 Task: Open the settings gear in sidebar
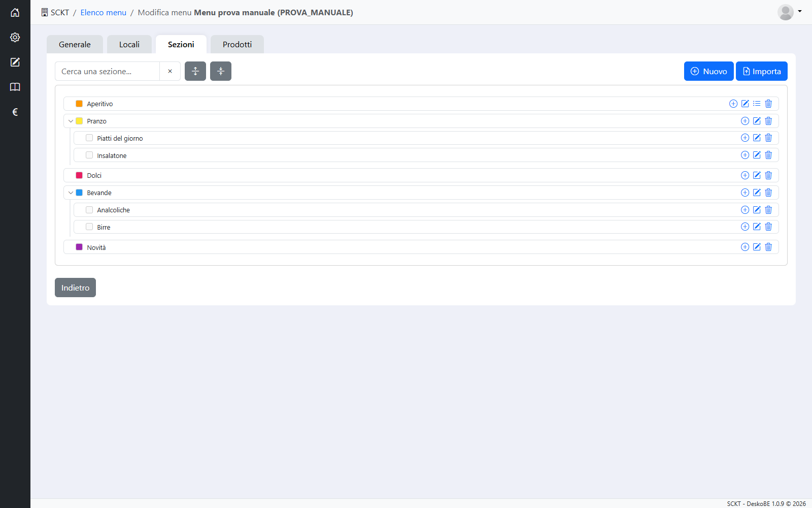click(x=15, y=38)
